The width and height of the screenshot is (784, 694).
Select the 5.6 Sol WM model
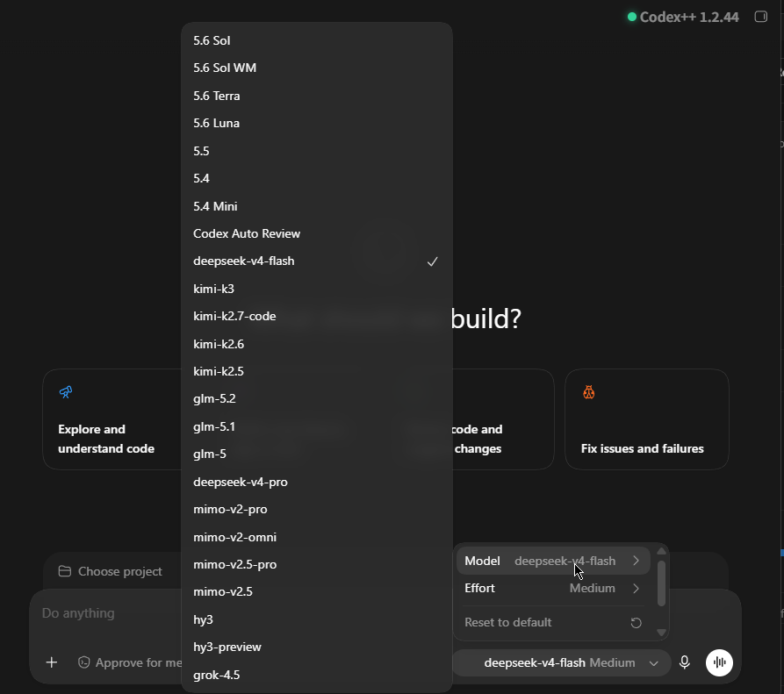[x=317, y=68]
